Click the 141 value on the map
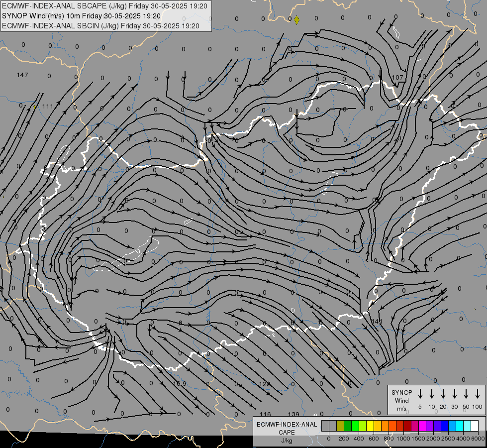Viewport: 487px width, 448px height. [x=377, y=322]
